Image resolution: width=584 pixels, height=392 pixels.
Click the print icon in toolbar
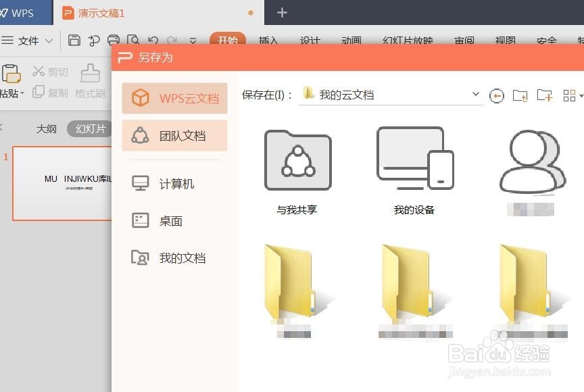(114, 40)
